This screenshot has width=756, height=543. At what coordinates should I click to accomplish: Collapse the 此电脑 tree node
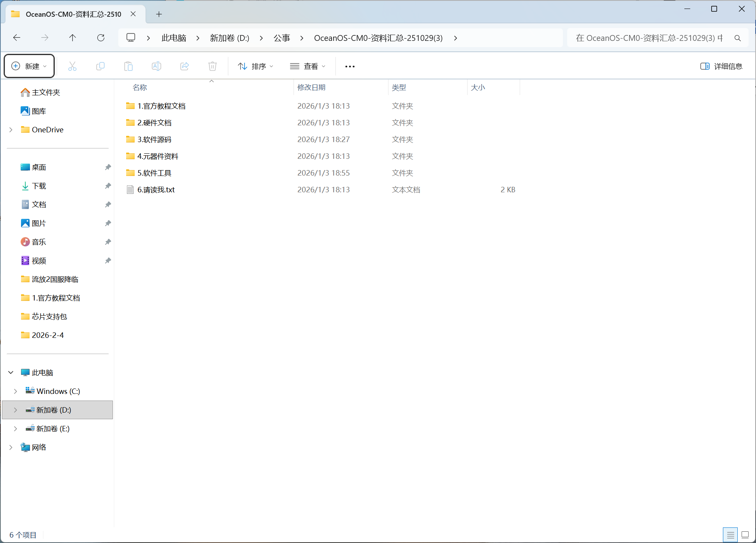(11, 373)
